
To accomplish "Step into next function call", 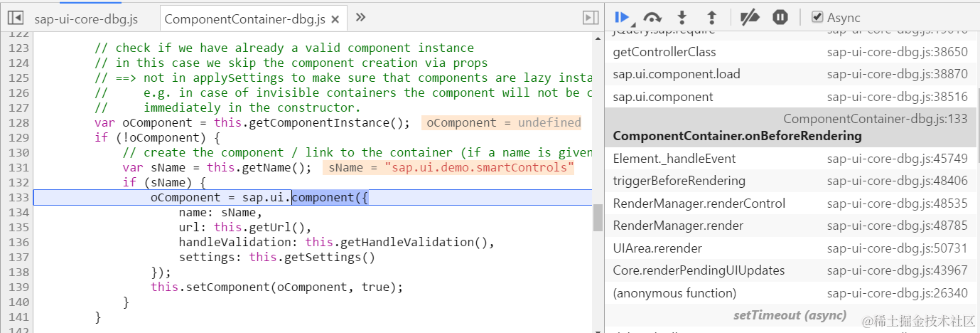I will tap(682, 18).
